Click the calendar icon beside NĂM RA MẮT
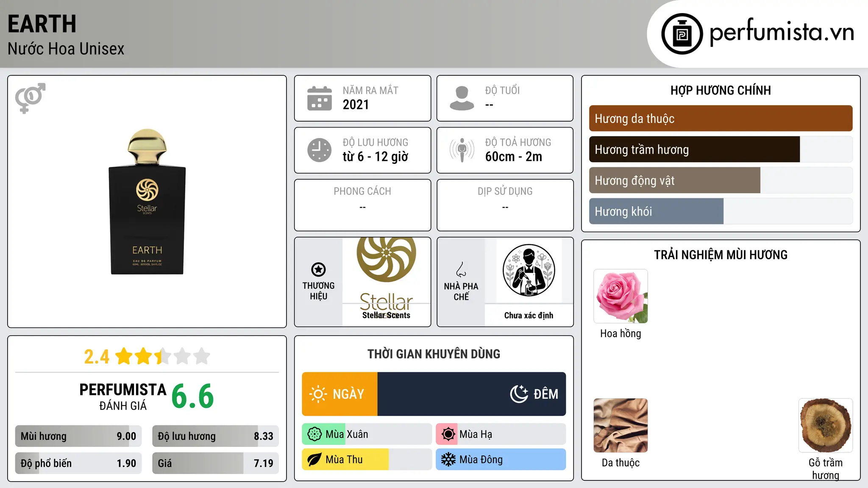This screenshot has width=868, height=488. point(320,98)
